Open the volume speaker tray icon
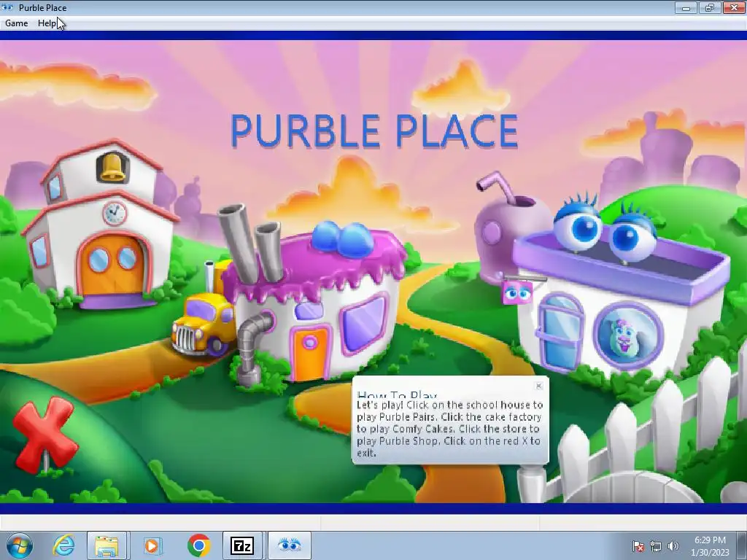This screenshot has width=747, height=560. 673,546
